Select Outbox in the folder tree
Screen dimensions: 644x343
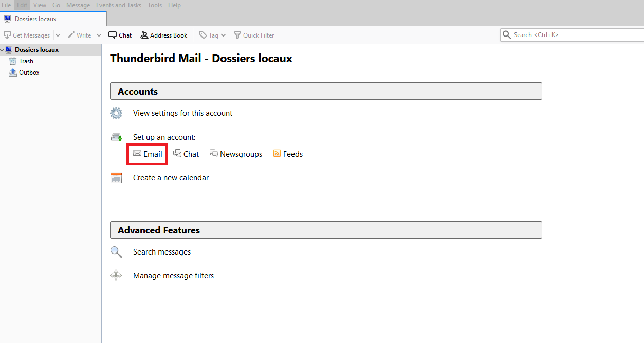point(29,73)
